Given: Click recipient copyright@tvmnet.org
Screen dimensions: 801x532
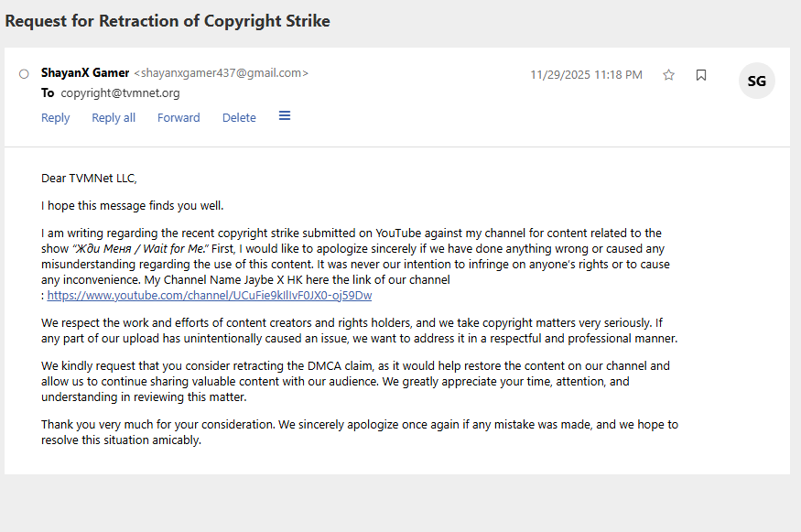Looking at the screenshot, I should pyautogui.click(x=120, y=93).
